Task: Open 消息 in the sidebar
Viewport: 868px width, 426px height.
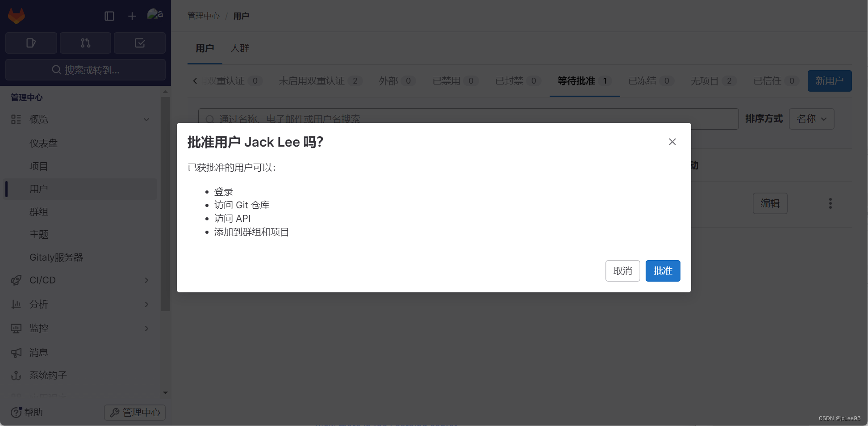Action: click(38, 353)
